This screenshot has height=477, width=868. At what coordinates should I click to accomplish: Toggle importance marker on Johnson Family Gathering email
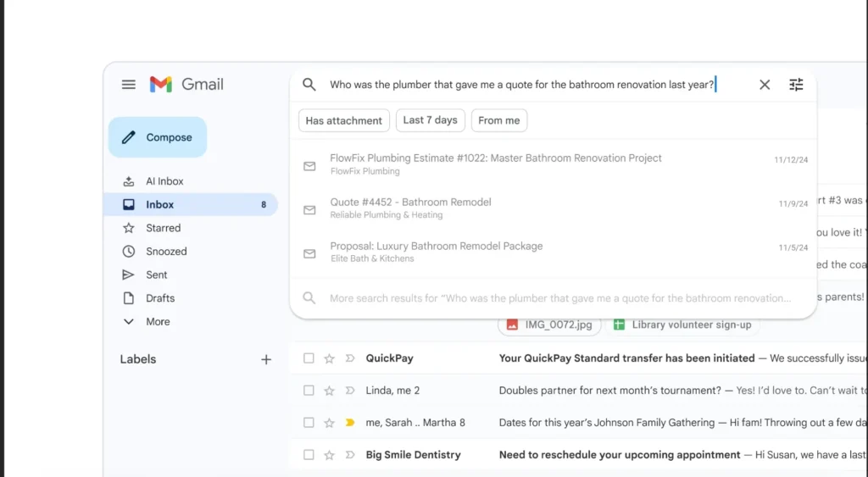349,423
